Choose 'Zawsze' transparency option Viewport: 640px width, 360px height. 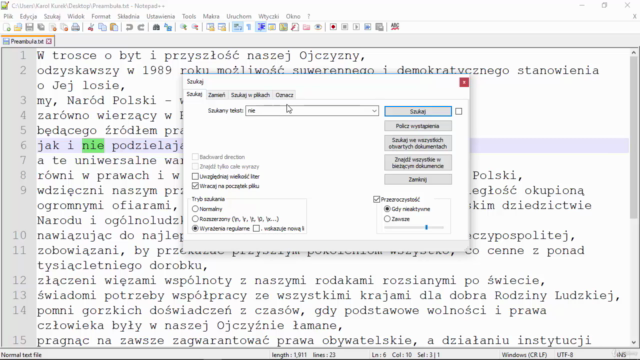pyautogui.click(x=387, y=219)
